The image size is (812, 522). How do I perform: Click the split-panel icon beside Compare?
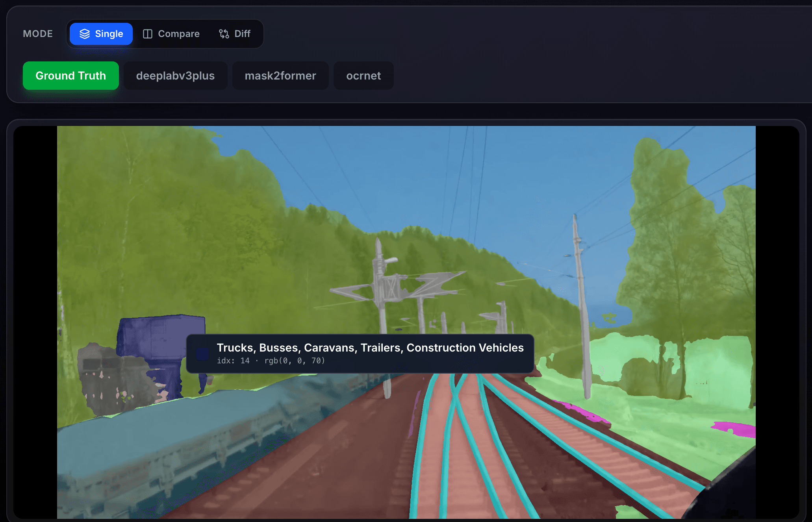148,34
